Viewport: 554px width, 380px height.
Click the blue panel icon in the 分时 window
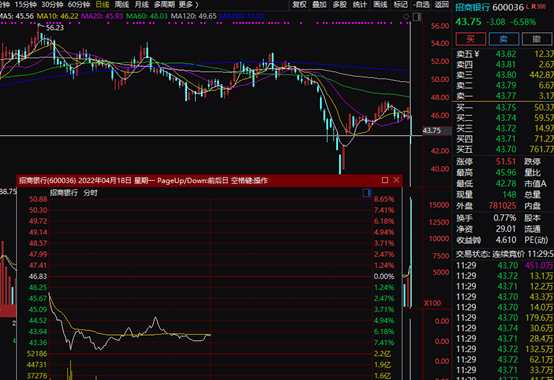pos(367,192)
